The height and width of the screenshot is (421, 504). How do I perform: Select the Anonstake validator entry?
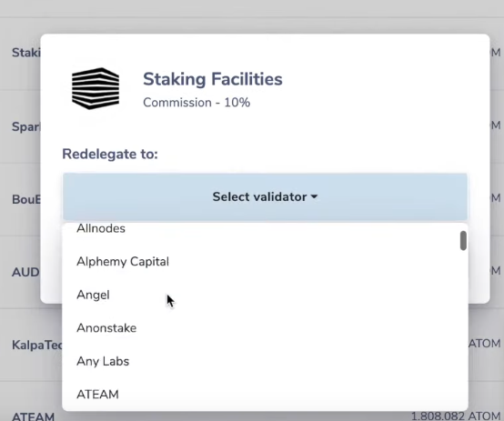pyautogui.click(x=106, y=328)
